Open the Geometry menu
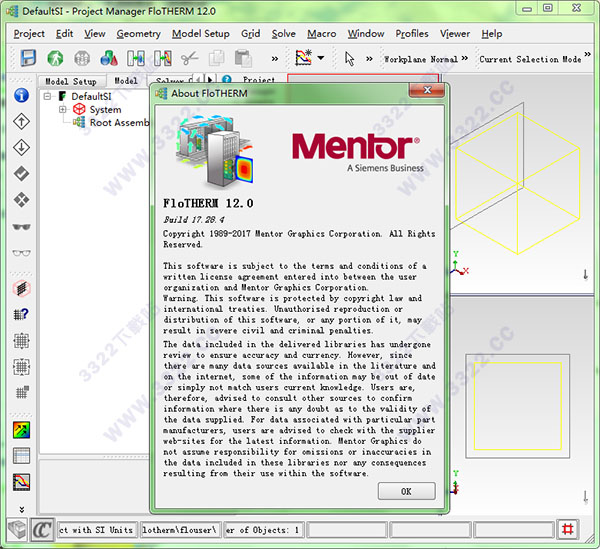Viewport: 600px width, 549px height. (138, 33)
